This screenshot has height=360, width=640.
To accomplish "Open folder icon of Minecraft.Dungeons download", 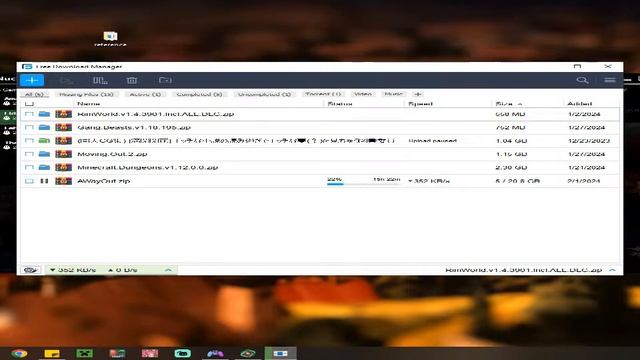I will pos(44,167).
